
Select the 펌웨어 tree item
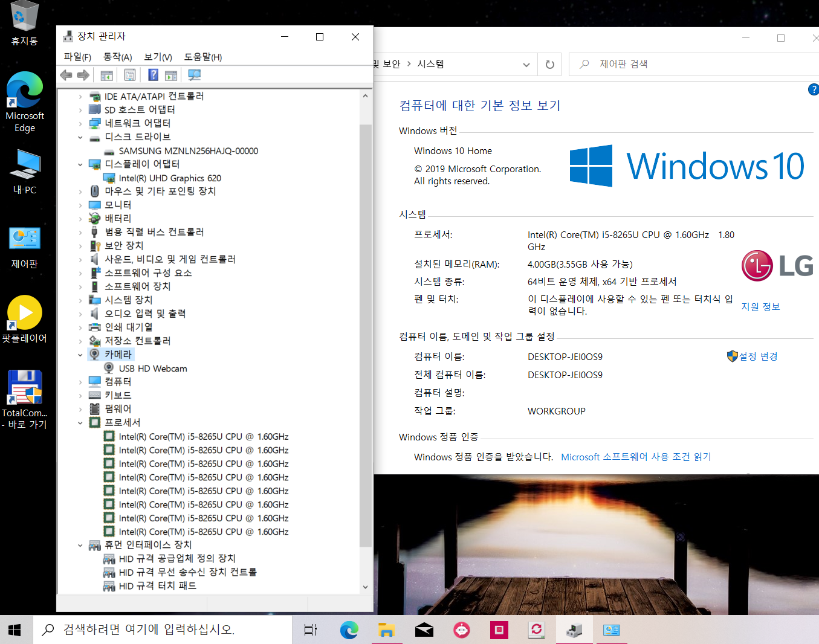118,409
